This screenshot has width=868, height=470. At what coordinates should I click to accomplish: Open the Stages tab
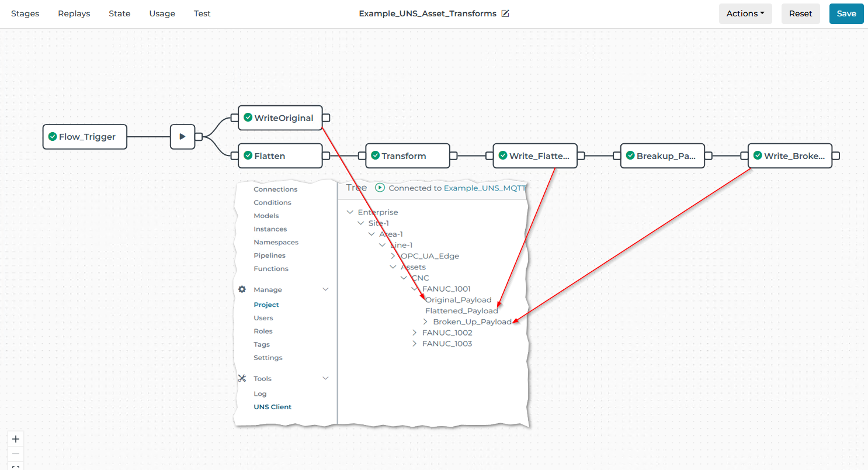(x=25, y=13)
